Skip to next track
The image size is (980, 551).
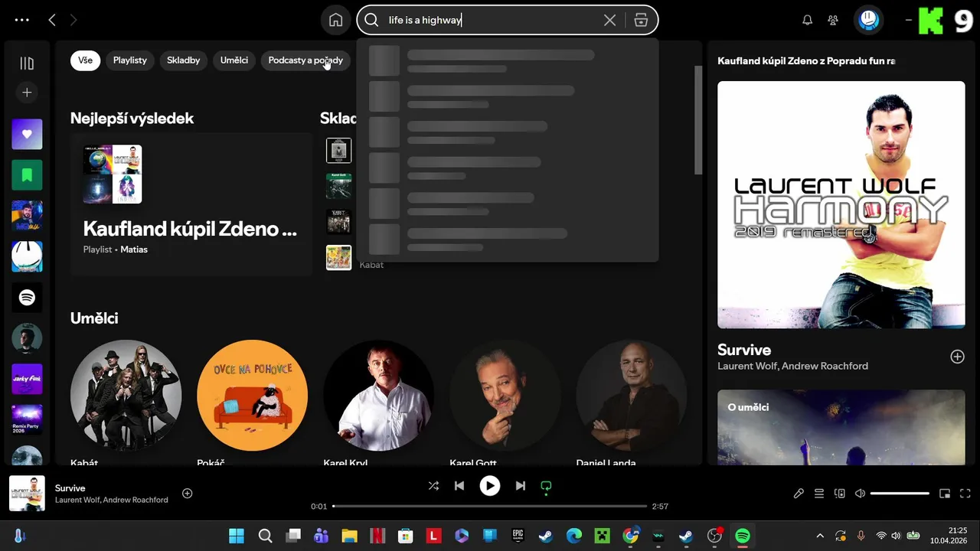coord(521,486)
